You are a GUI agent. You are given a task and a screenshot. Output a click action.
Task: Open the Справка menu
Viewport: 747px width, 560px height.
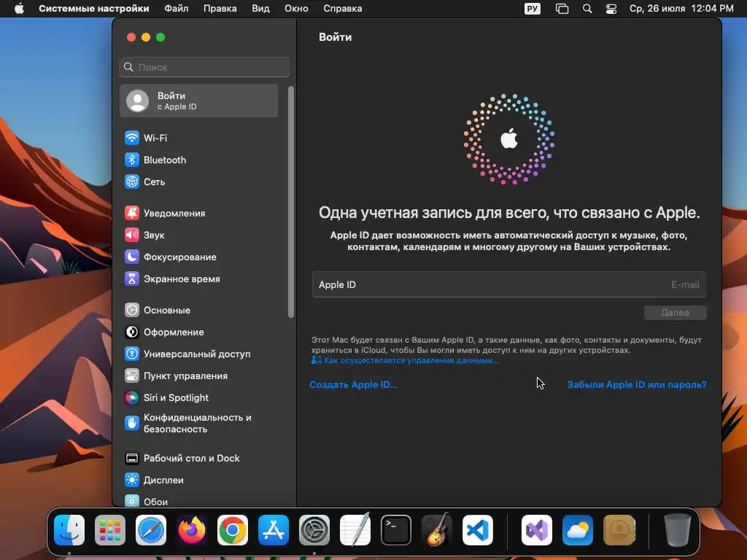click(343, 9)
